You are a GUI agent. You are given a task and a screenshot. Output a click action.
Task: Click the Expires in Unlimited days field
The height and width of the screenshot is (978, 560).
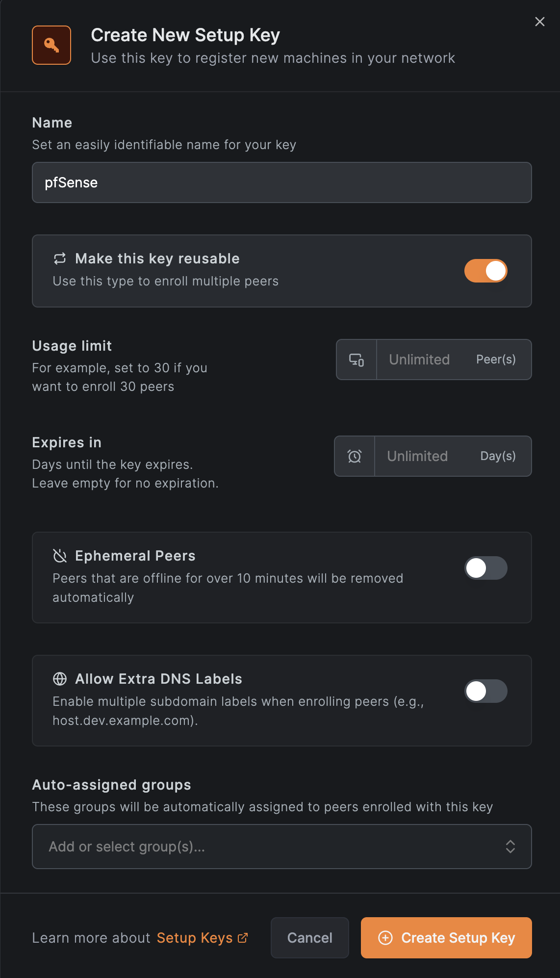[x=453, y=456]
